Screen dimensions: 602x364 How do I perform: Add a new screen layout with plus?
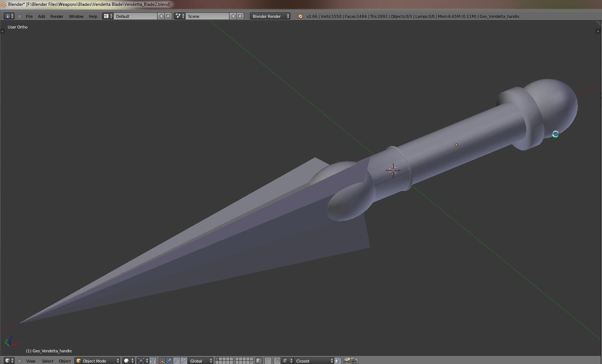[x=161, y=16]
